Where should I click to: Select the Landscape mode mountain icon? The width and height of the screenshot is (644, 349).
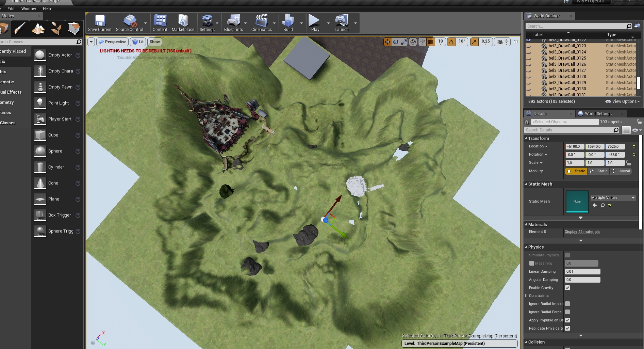(x=38, y=29)
